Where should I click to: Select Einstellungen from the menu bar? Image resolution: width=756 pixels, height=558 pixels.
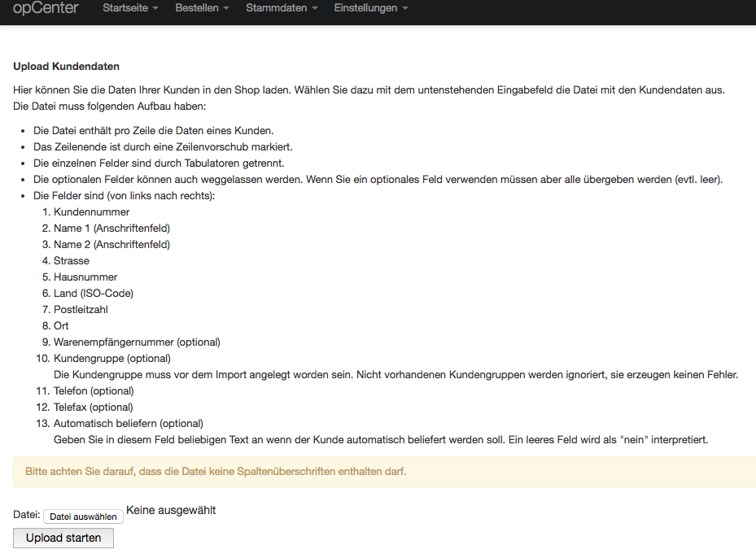(366, 9)
